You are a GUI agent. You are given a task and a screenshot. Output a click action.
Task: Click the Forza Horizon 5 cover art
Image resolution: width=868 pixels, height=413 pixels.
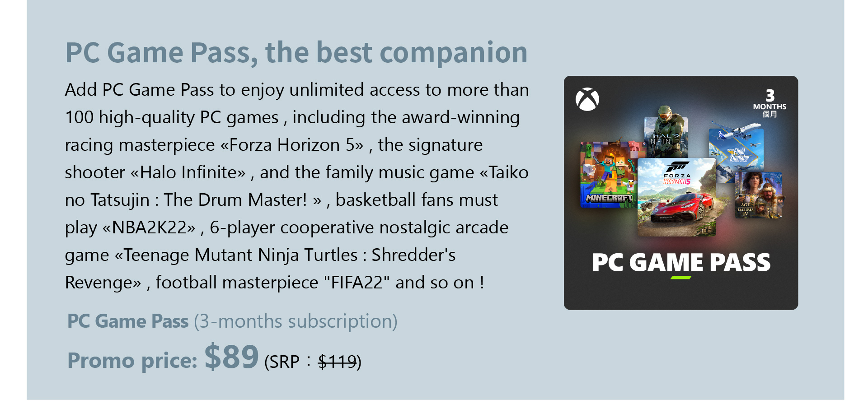676,197
